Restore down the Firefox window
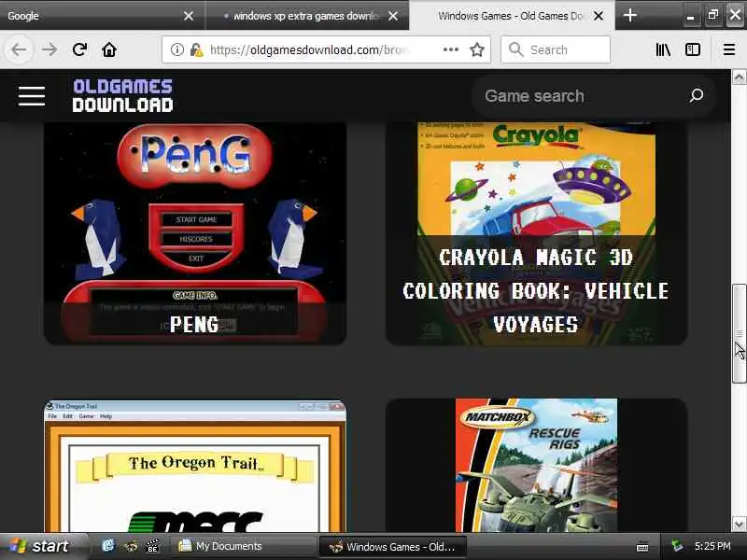This screenshot has height=560, width=747. point(713,15)
